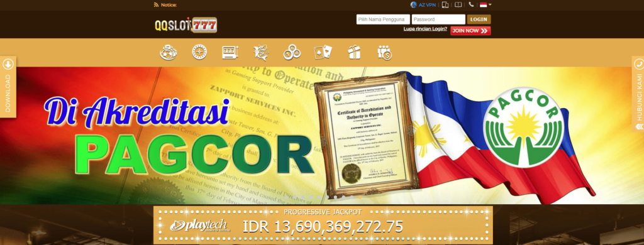This screenshot has height=245, width=644.
Task: Open the playing cards games icon
Action: (x=323, y=52)
